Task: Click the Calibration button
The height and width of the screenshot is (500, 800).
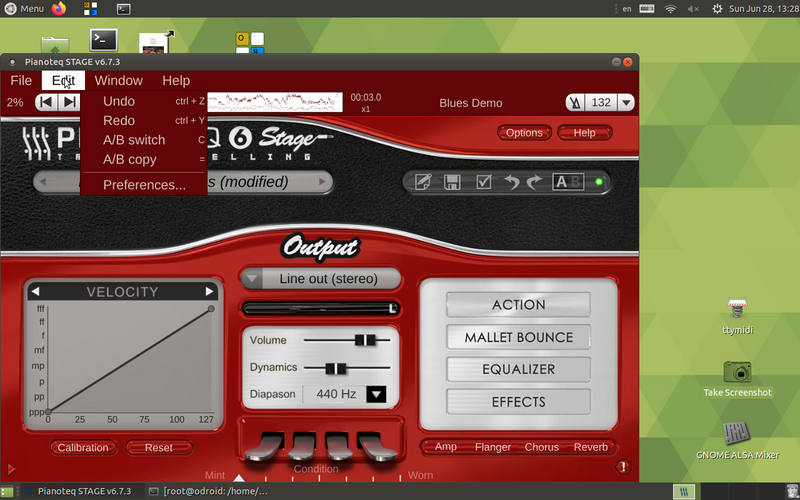Action: coord(83,447)
